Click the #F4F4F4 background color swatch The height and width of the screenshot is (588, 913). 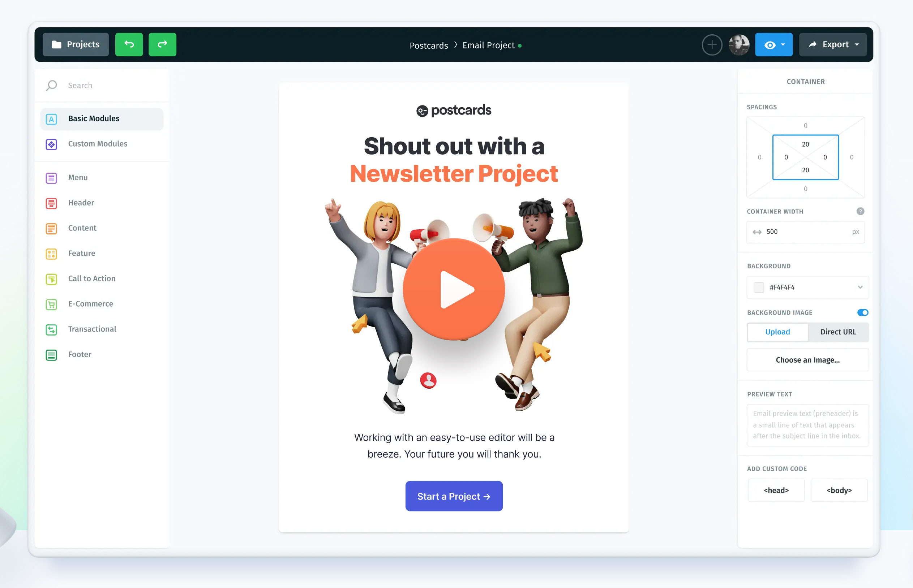point(759,287)
